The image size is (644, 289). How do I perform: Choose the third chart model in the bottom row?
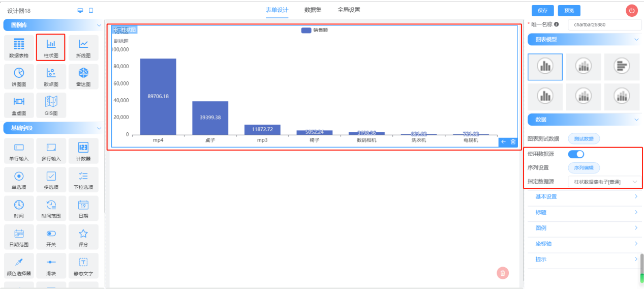pyautogui.click(x=621, y=97)
